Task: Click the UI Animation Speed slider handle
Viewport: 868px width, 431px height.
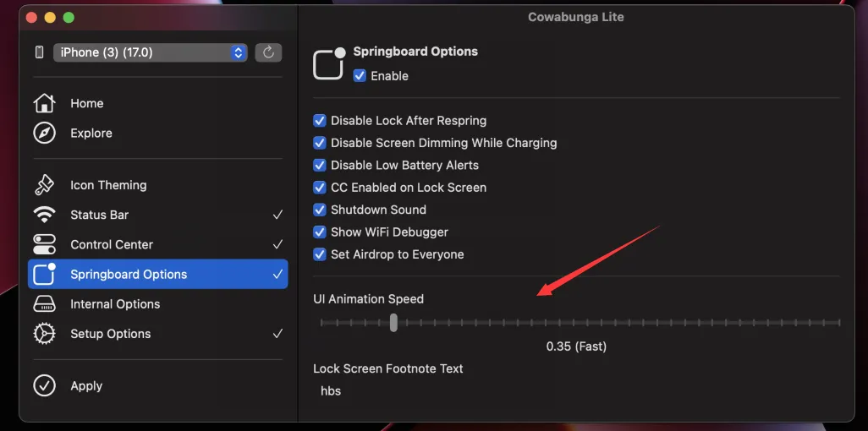Action: click(x=393, y=323)
